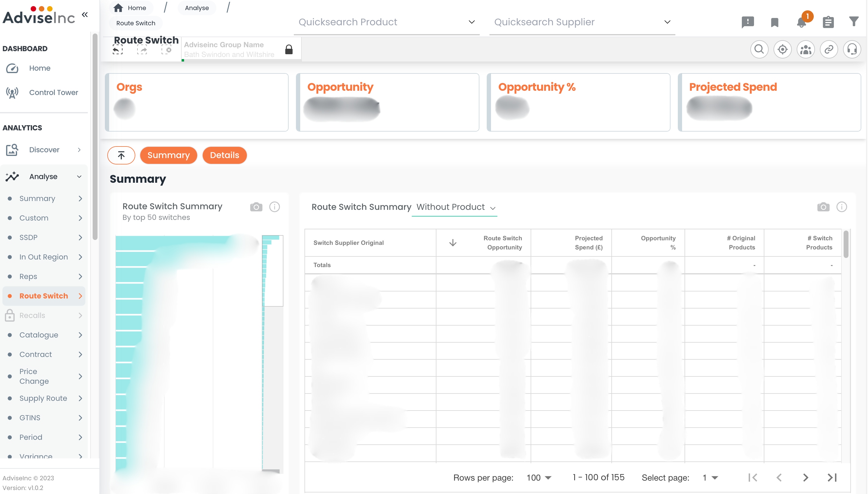Viewport: 868px width, 494px height.
Task: Click the Summary pill button
Action: click(x=168, y=155)
